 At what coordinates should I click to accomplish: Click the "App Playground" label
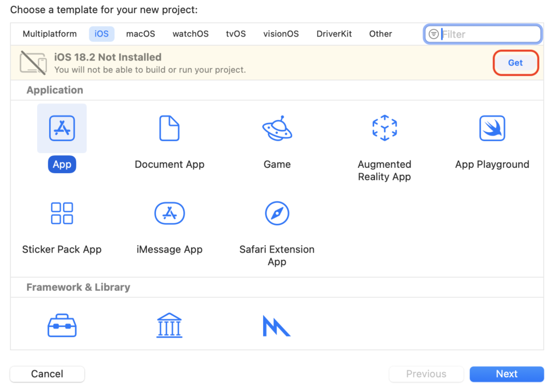pos(492,164)
